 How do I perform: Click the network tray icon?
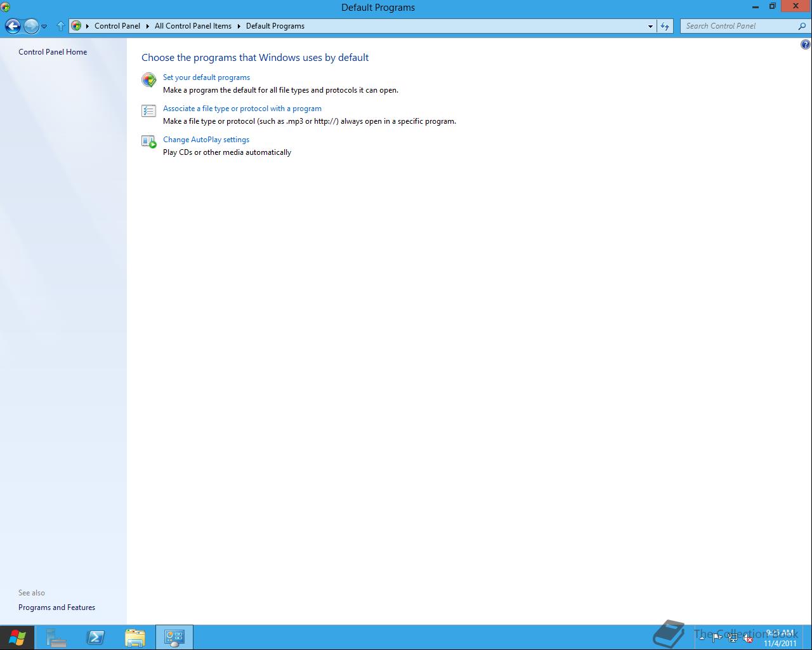coord(733,638)
